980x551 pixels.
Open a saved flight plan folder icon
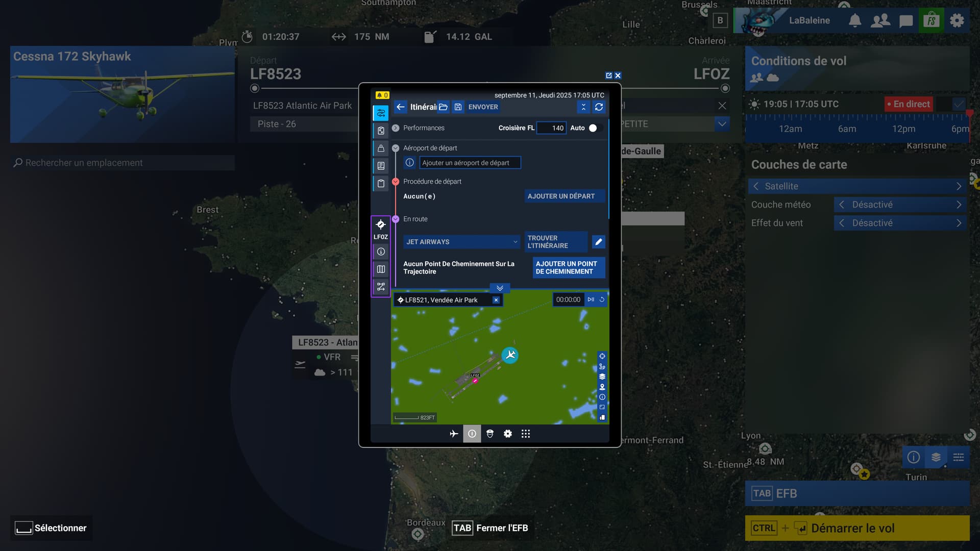(x=443, y=107)
